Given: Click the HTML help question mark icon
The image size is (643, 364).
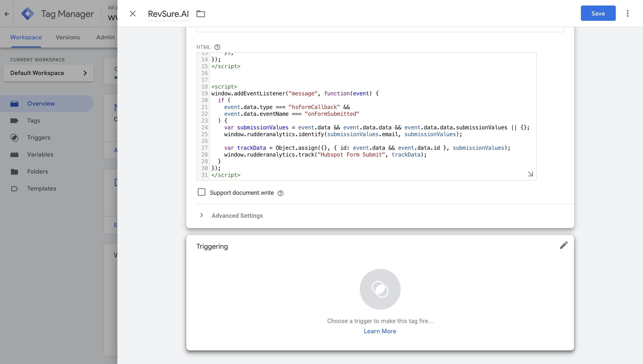Looking at the screenshot, I should [x=217, y=47].
